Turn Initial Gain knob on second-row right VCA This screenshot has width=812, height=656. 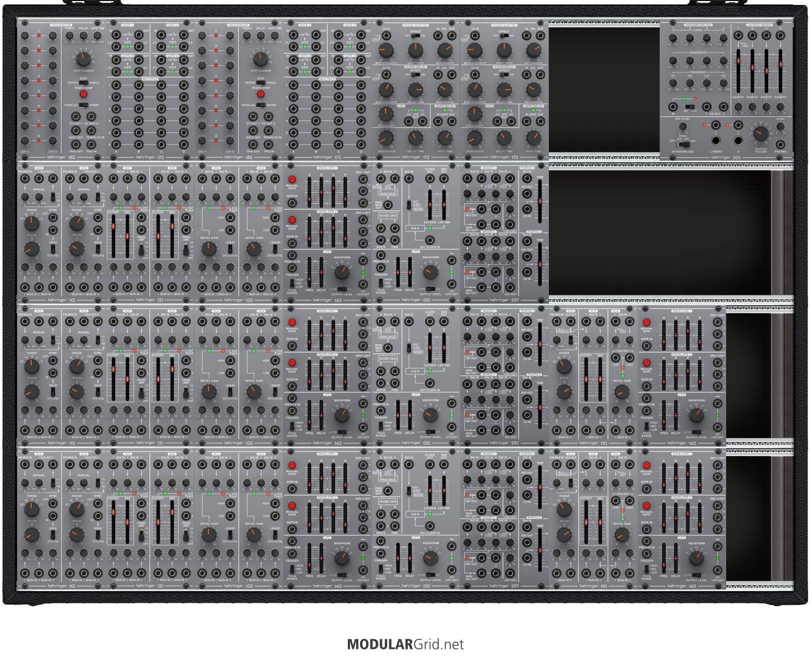(x=254, y=249)
